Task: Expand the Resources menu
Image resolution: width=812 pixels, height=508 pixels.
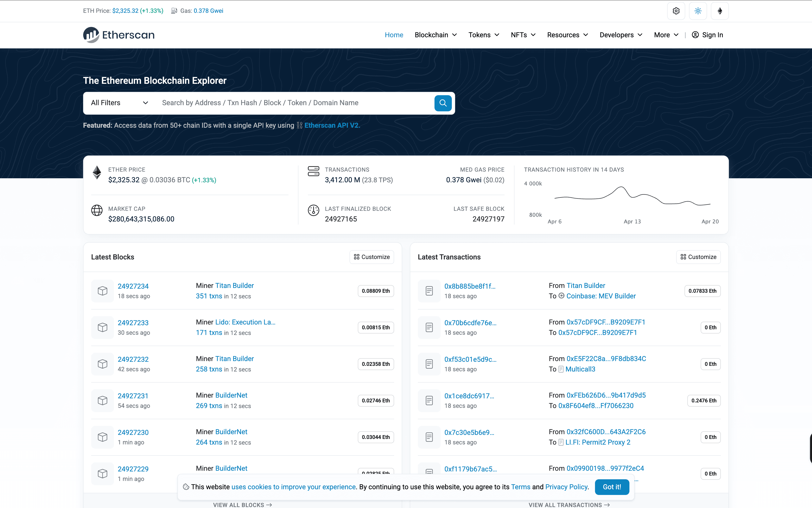Action: (x=567, y=35)
